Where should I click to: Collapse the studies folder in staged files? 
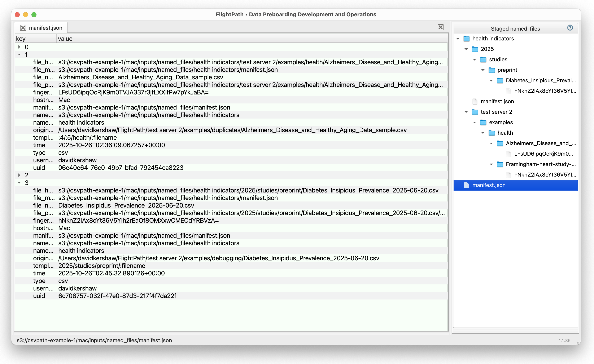475,59
